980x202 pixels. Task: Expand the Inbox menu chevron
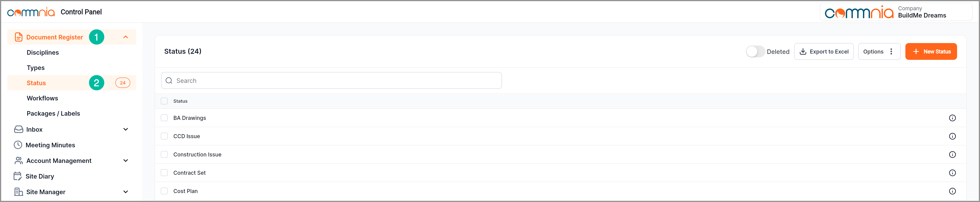125,129
